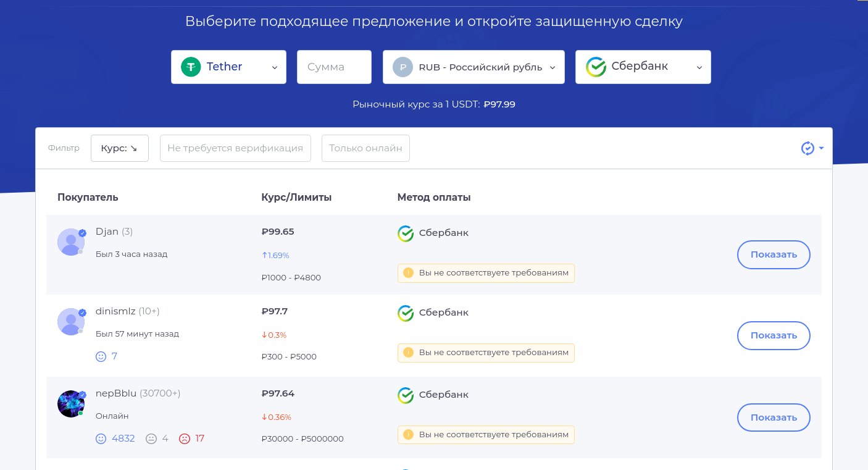
Task: Click the Сбербанк icon in Djan's row
Action: [406, 233]
